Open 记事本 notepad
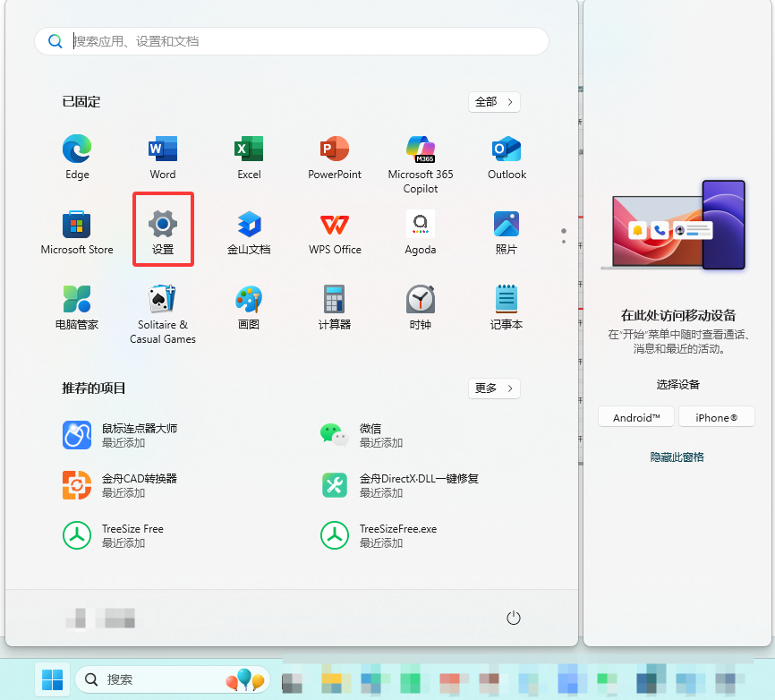 pyautogui.click(x=507, y=308)
